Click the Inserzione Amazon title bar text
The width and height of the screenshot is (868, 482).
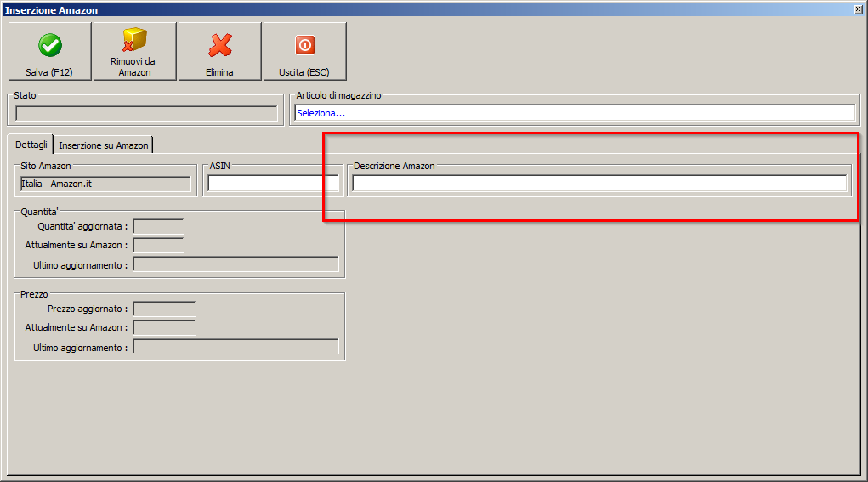pos(51,10)
